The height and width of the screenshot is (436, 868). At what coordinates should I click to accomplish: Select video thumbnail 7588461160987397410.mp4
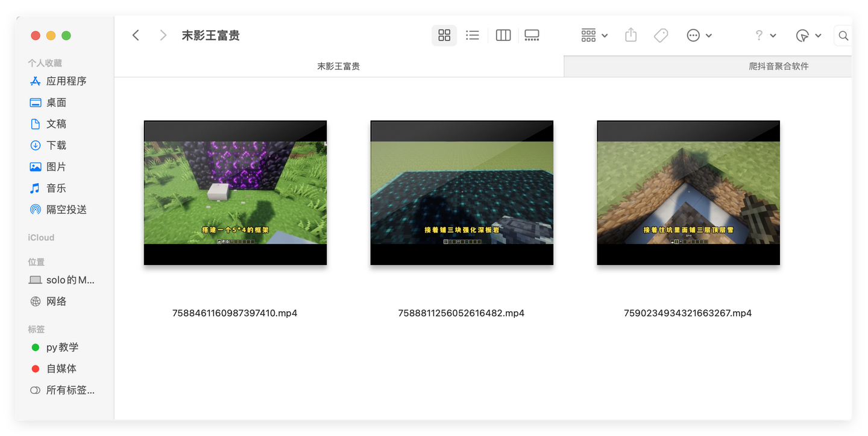(x=235, y=193)
